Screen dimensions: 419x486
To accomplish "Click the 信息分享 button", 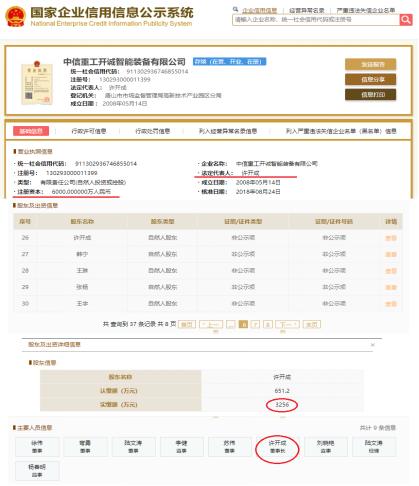I will point(371,79).
